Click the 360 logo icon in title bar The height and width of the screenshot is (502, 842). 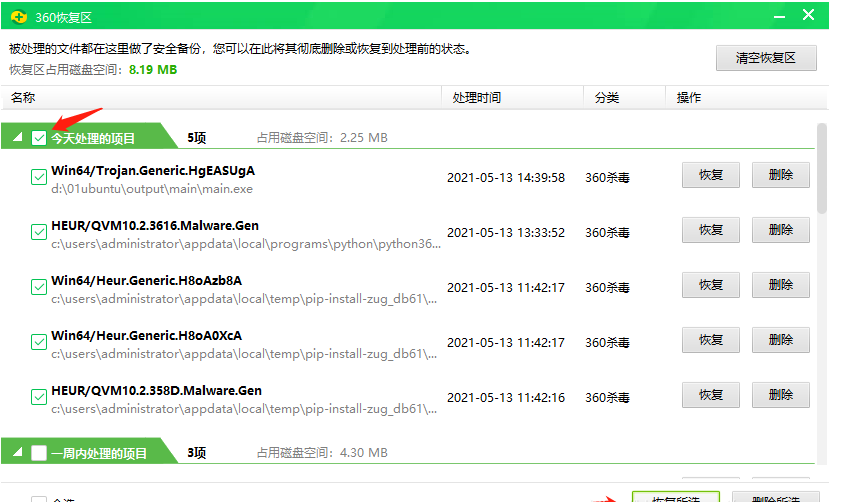[x=18, y=16]
